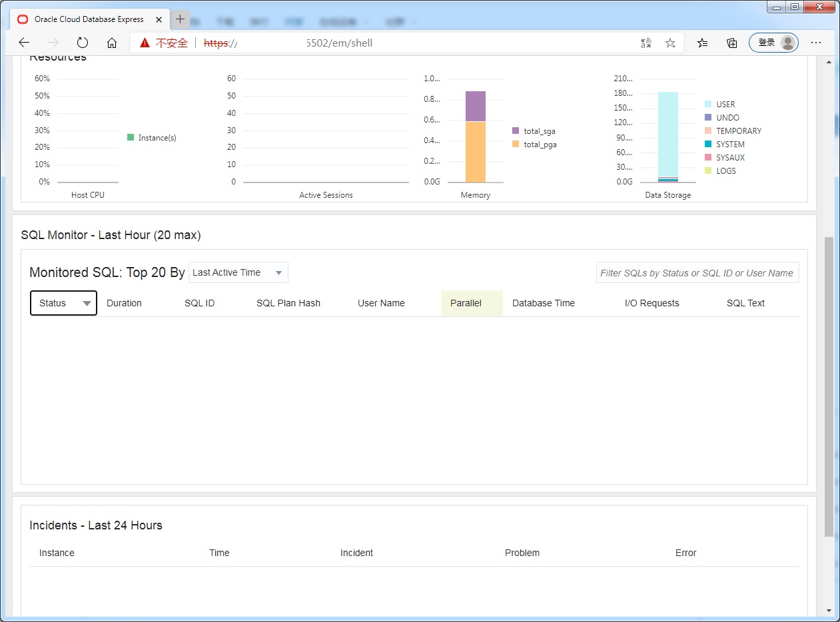
Task: Sort by the Parallel column header
Action: (x=466, y=303)
